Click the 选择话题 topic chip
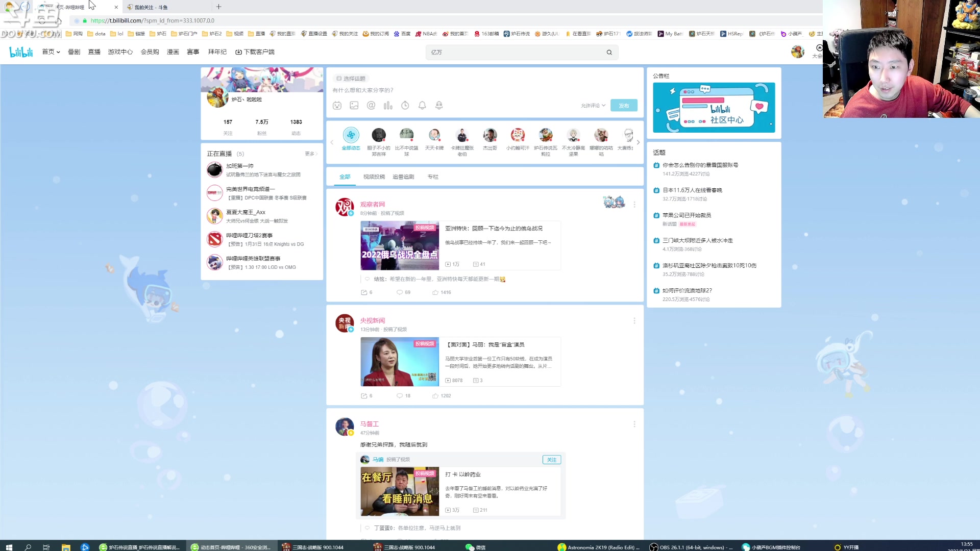 (351, 79)
